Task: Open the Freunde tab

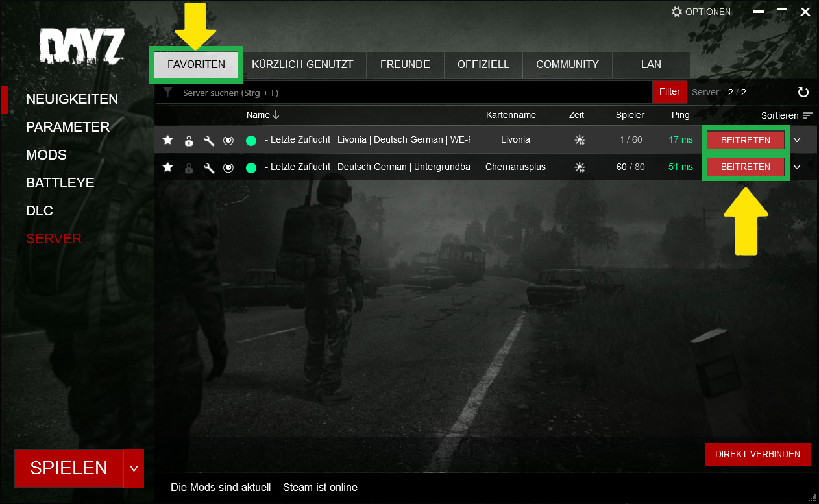Action: coord(405,64)
